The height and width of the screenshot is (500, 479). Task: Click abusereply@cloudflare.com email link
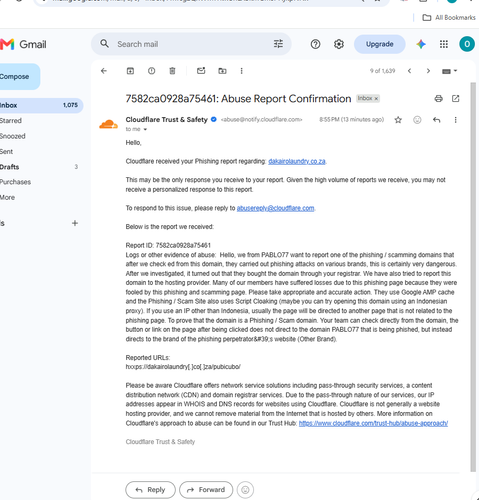tap(275, 208)
